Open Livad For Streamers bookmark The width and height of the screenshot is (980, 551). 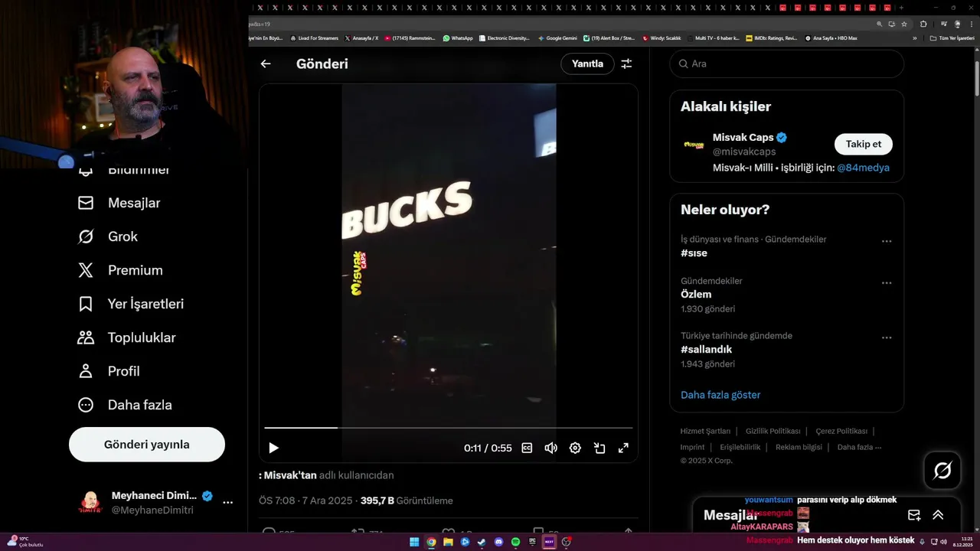tap(314, 37)
